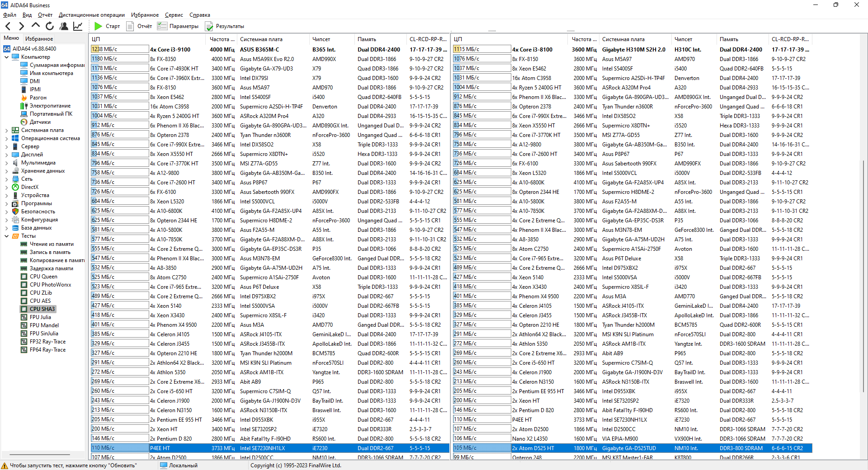Click the up-level arrow toolbar icon

pos(36,26)
